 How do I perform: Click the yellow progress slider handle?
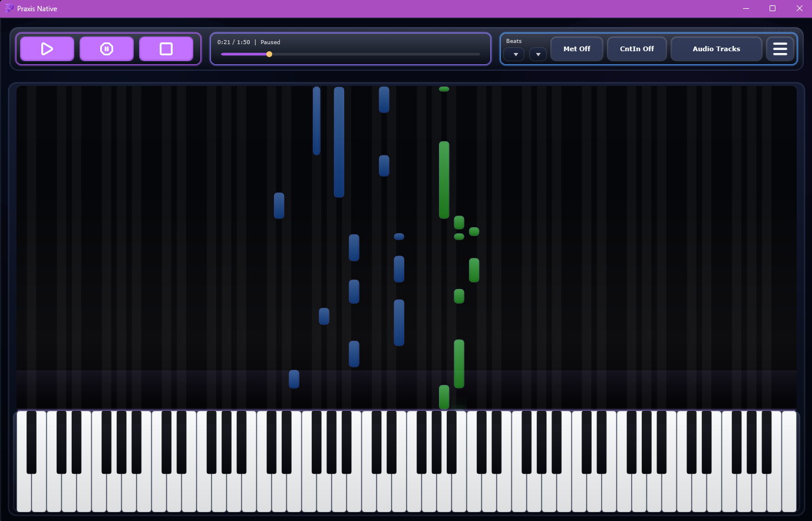point(269,54)
